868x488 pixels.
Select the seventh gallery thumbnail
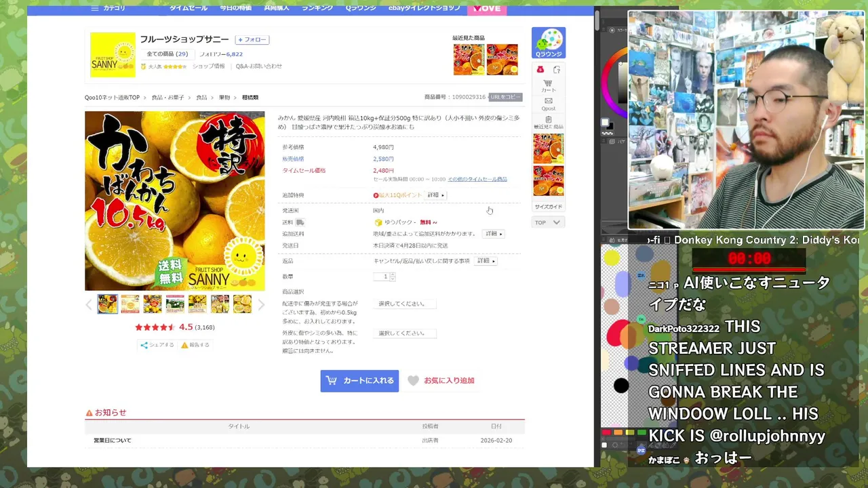tap(242, 304)
